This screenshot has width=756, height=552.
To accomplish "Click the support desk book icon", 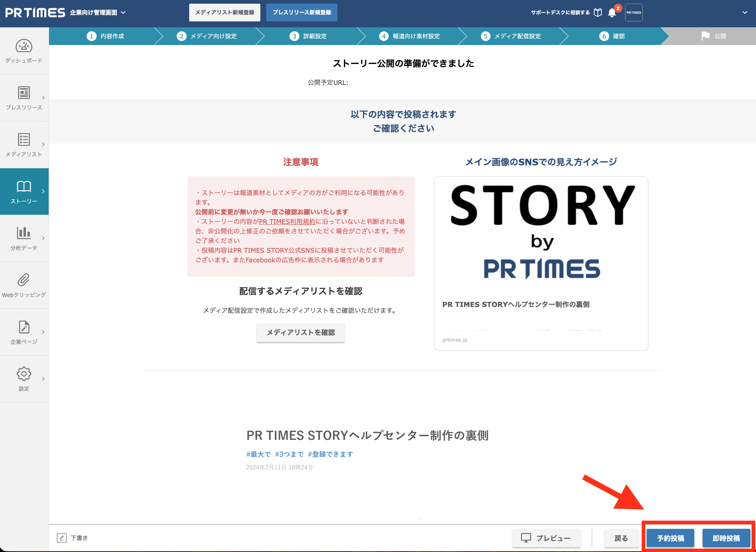I will [x=598, y=13].
